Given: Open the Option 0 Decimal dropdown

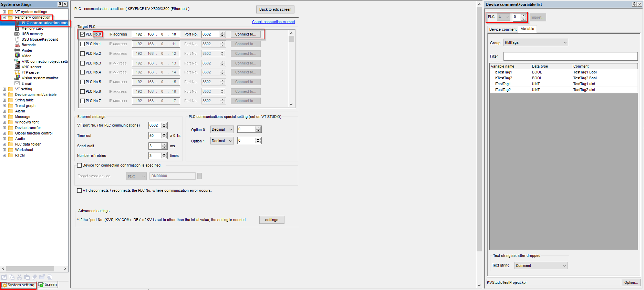Looking at the screenshot, I should pyautogui.click(x=222, y=129).
